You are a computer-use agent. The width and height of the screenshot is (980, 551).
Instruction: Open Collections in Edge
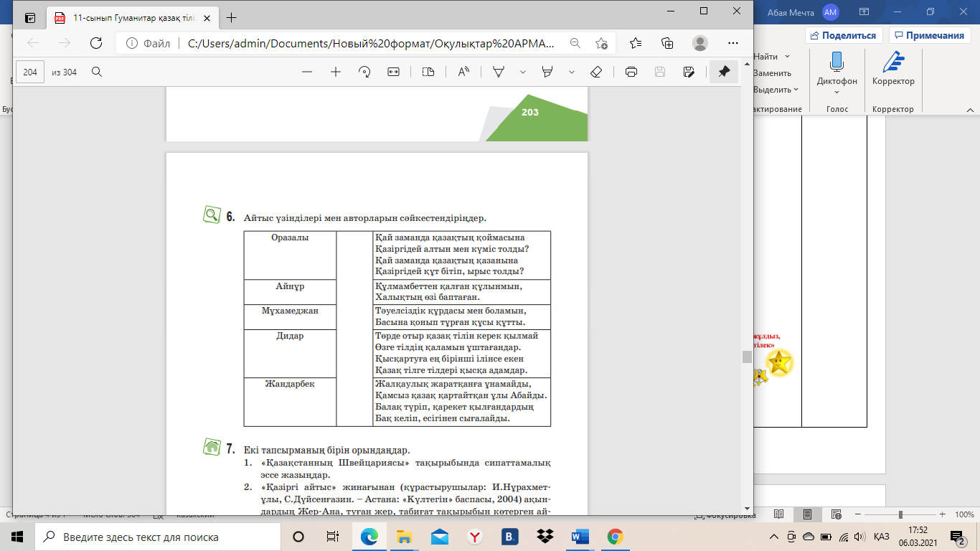(667, 43)
